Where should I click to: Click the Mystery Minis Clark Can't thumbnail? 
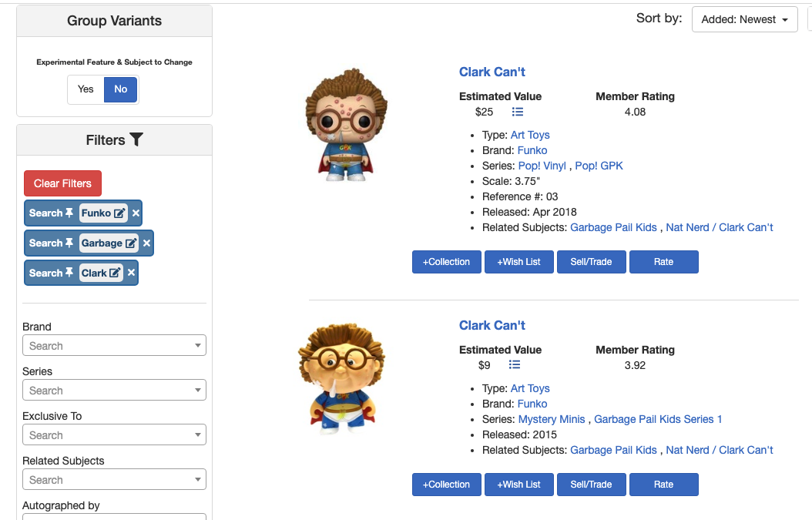coord(341,377)
